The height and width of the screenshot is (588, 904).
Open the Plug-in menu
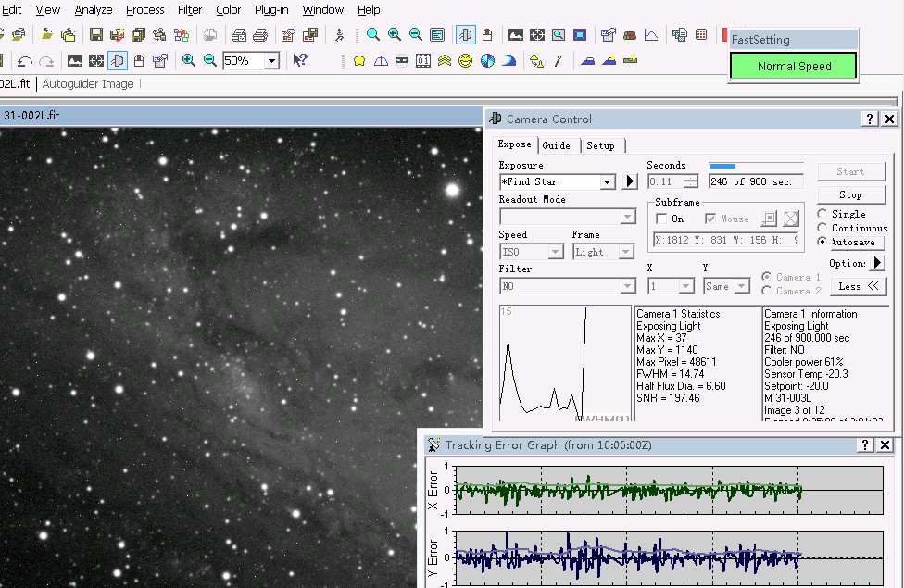(x=271, y=10)
